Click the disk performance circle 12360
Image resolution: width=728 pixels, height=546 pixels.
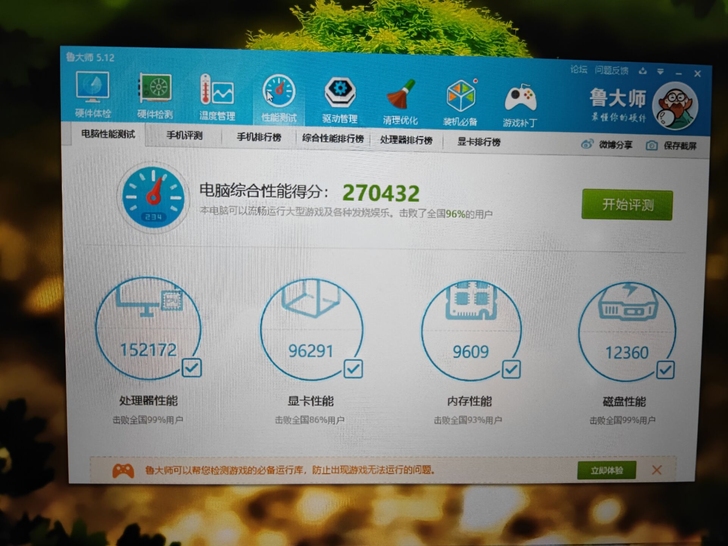click(627, 332)
